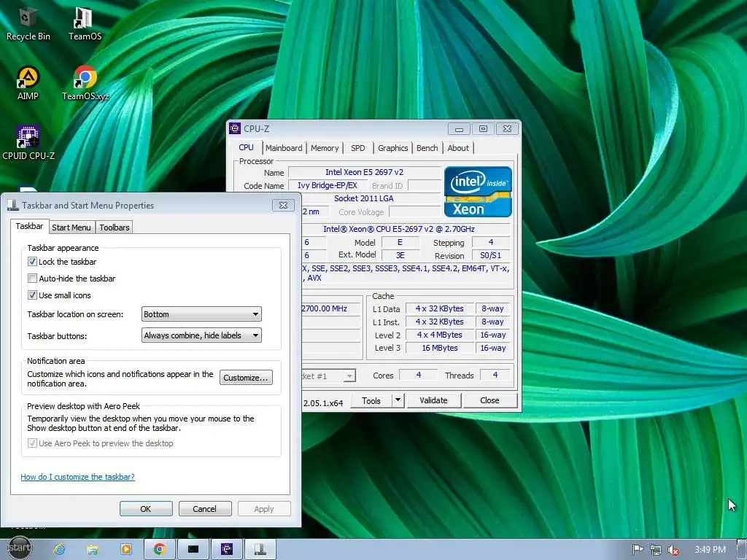Screen dimensions: 747x560
Task: Click the Start button
Action: (x=20, y=548)
